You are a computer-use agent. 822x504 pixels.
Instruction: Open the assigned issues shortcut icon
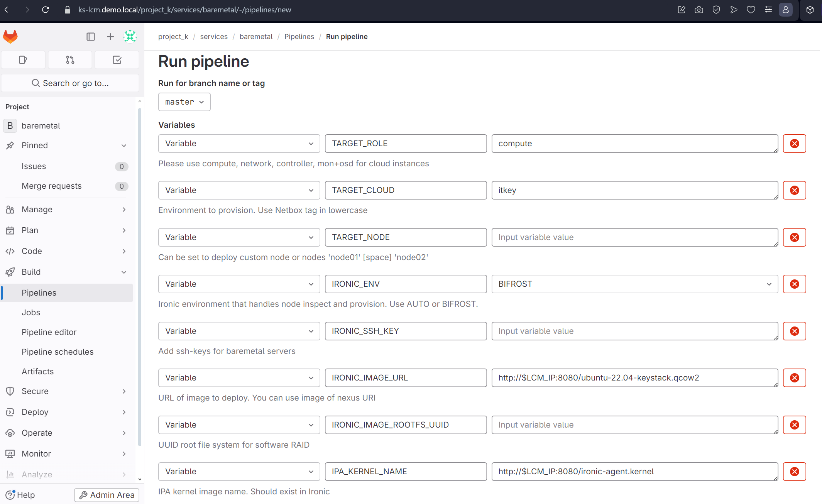click(x=23, y=60)
